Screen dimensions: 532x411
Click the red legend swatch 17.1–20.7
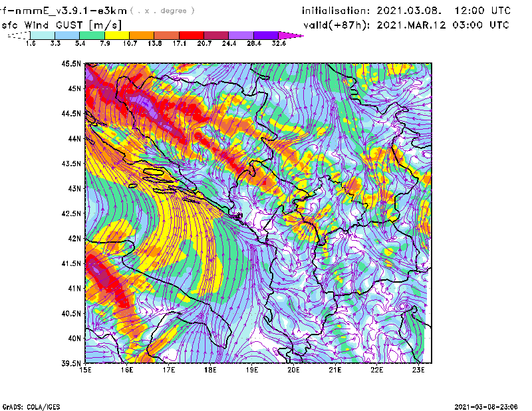(192, 35)
